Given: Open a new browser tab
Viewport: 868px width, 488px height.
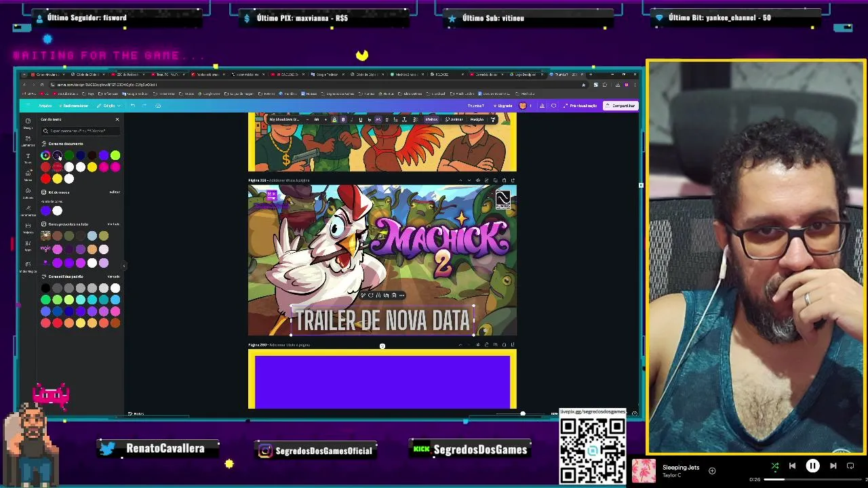Looking at the screenshot, I should [x=591, y=74].
